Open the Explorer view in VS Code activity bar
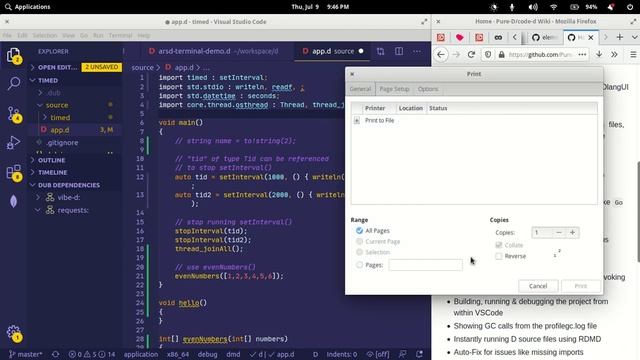Viewport: 640px width, 360px height. 13,55
